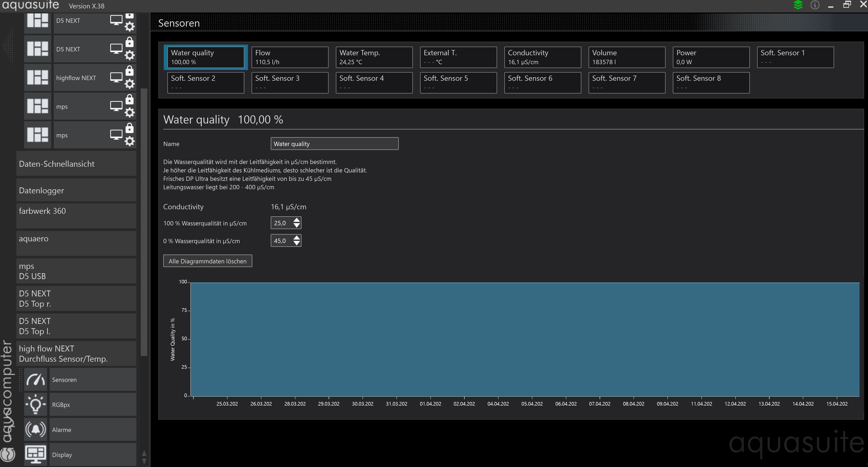Select the Volume sensor tile
This screenshot has height=467, width=868.
tap(627, 57)
